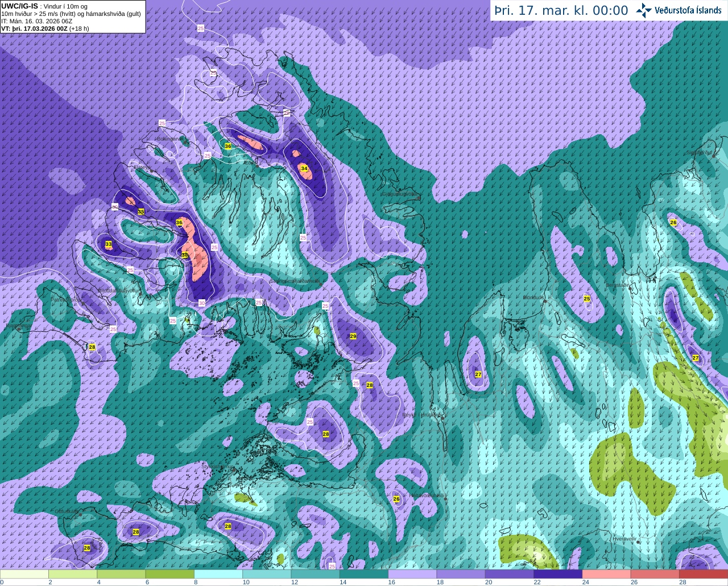
Task: Click the 8–10 m/s light cyan legend swatch
Action: point(218,574)
